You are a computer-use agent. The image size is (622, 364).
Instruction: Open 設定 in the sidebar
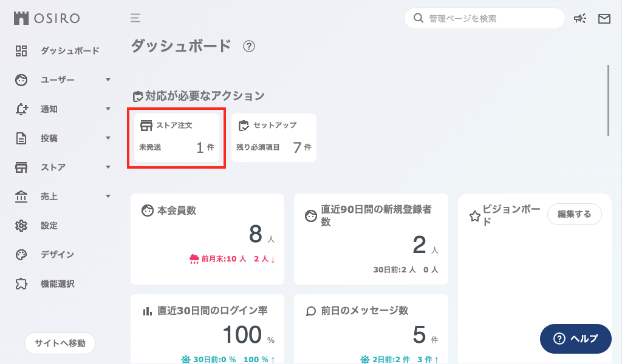click(x=49, y=226)
